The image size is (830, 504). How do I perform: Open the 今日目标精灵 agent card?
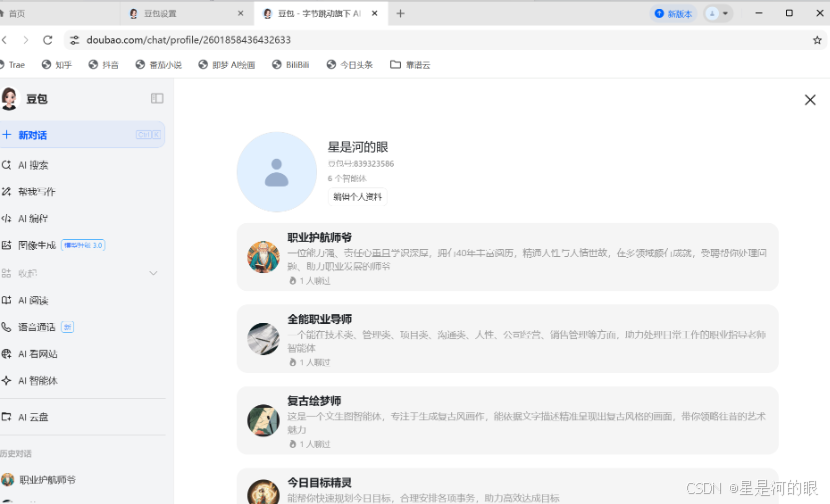pyautogui.click(x=507, y=486)
